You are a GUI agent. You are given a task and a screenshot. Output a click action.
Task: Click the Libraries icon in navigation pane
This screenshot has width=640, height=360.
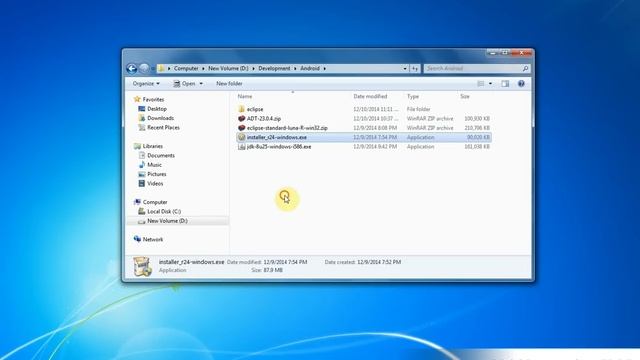click(137, 146)
